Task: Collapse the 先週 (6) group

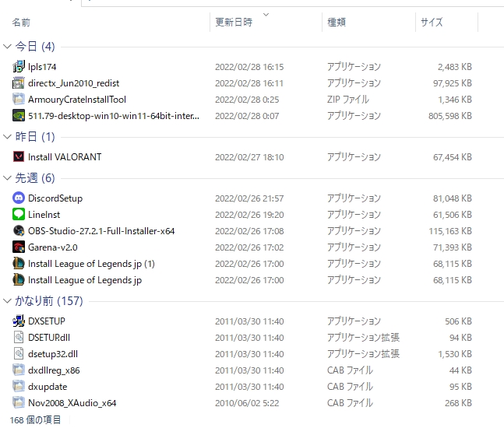Action: coord(7,178)
